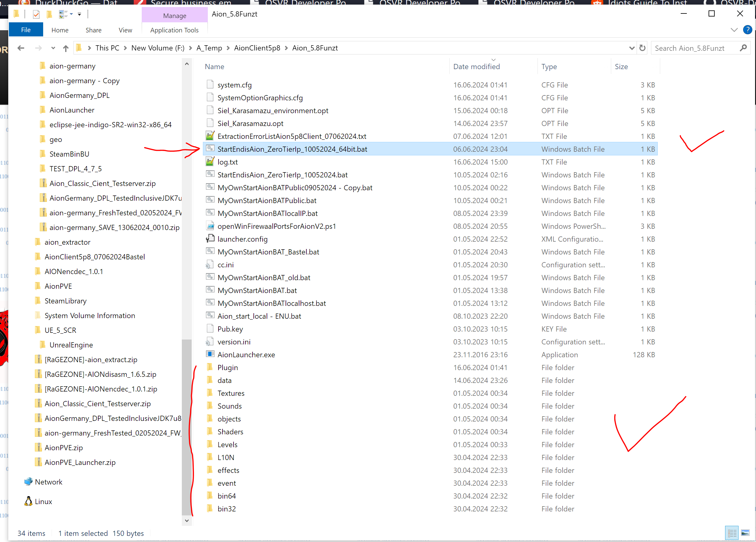Click the Back navigation arrow
Viewport: 756px width, 542px height.
click(x=21, y=48)
